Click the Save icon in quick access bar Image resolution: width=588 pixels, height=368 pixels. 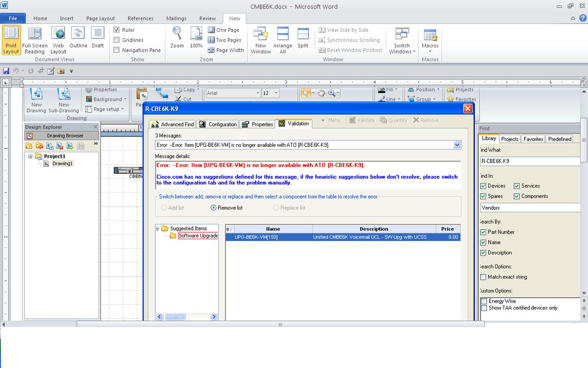point(6,71)
